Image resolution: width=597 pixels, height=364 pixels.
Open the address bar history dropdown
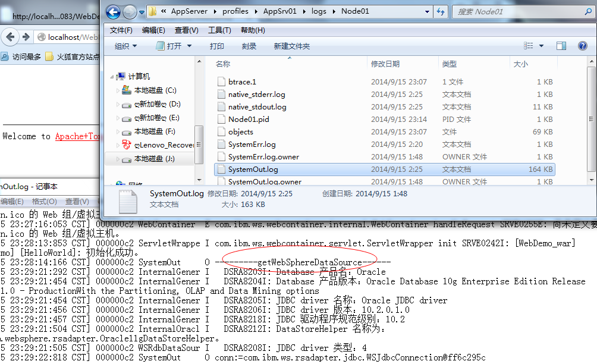(427, 12)
